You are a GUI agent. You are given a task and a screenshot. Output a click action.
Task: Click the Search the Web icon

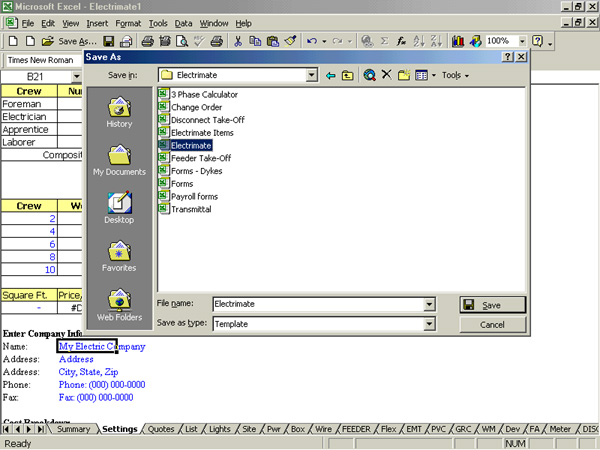(369, 75)
